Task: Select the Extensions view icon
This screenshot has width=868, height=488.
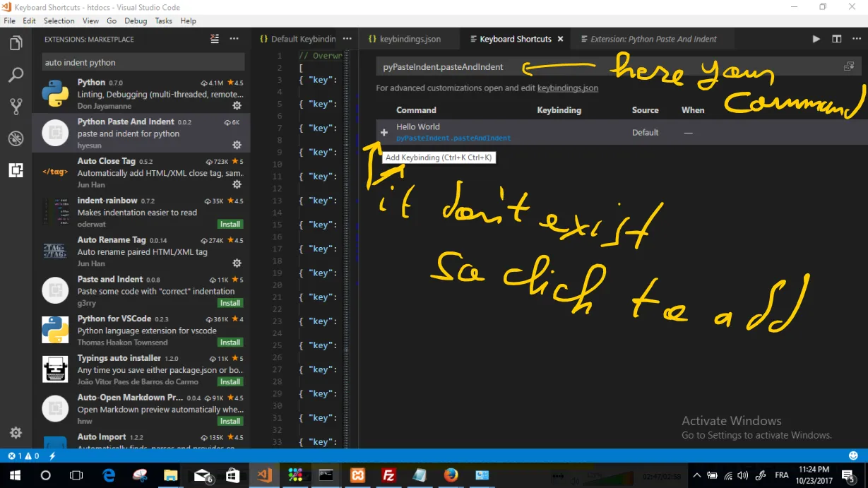Action: pyautogui.click(x=16, y=170)
